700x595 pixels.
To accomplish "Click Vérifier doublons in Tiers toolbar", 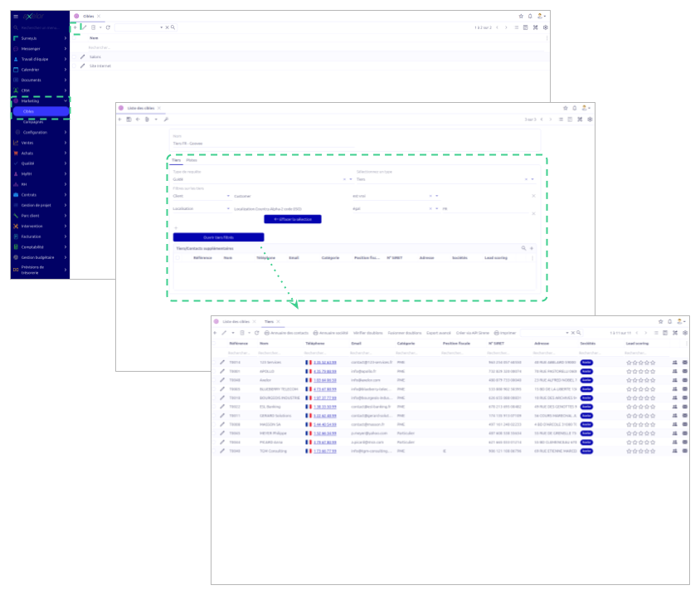I will (x=368, y=333).
